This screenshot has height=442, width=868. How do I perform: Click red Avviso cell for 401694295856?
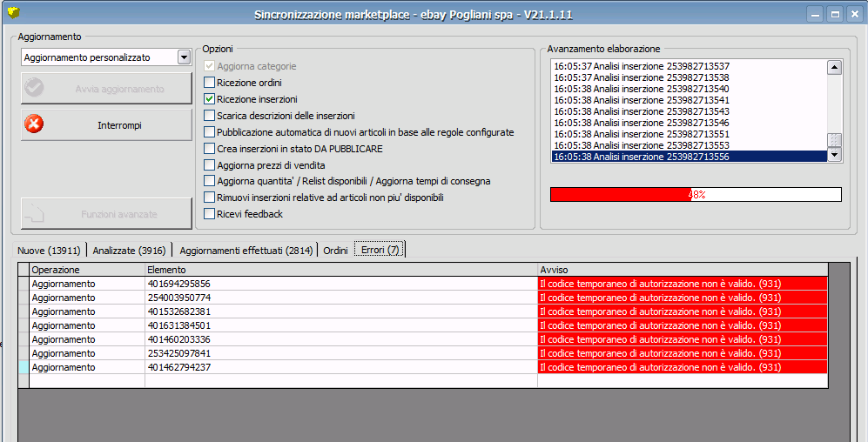coord(683,284)
